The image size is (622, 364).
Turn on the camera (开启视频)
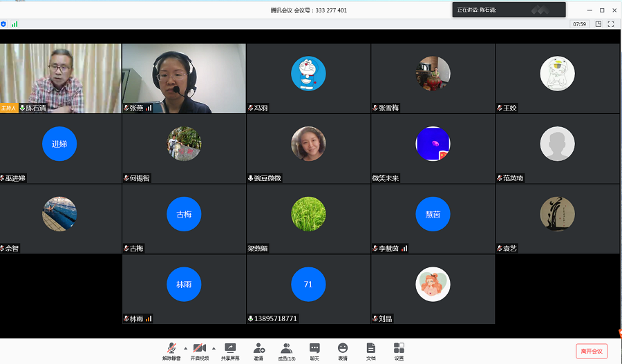200,350
